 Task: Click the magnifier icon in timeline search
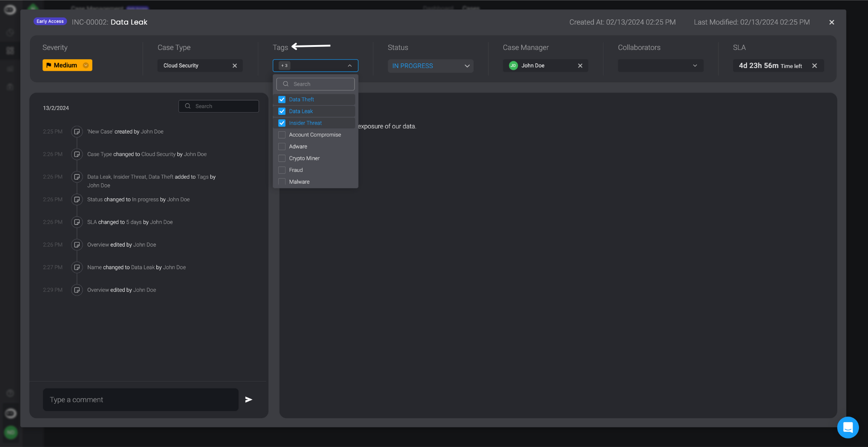pos(188,106)
